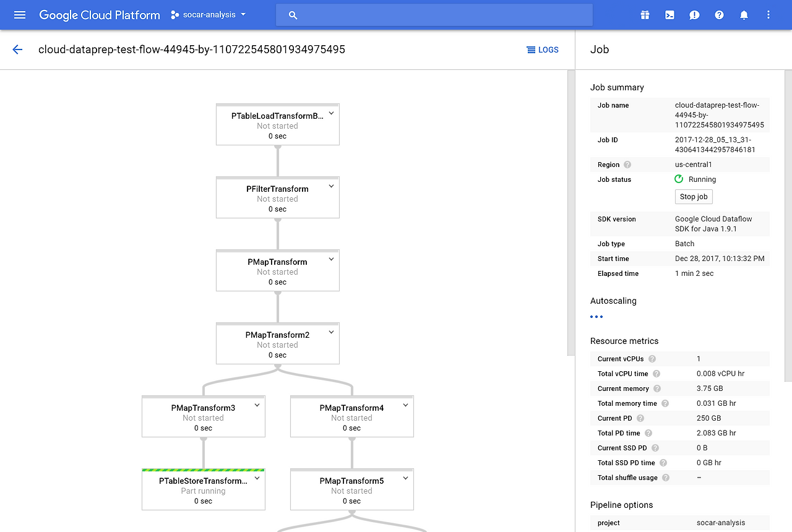Click the Cloud Platform search field

[x=433, y=15]
